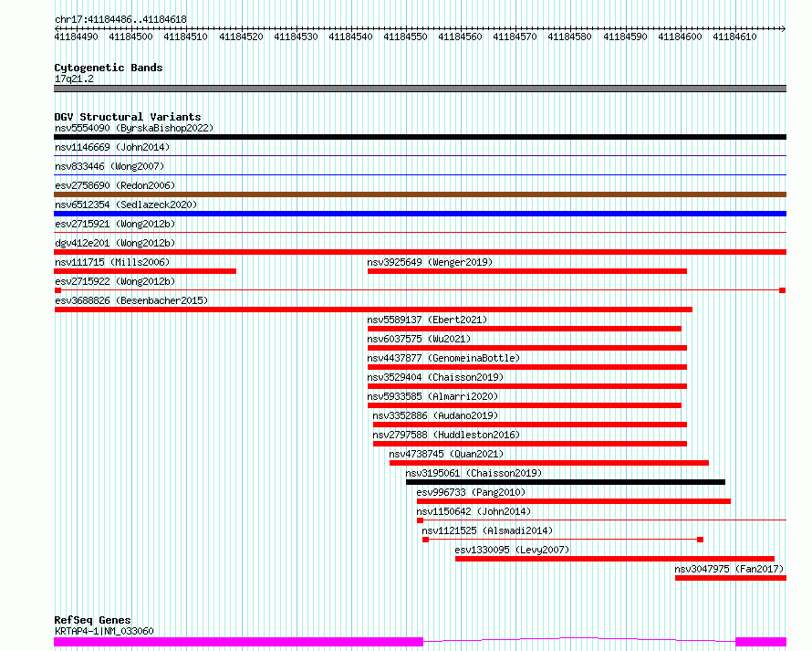Click the nsv111715 (Mills2006) red bar

145,271
